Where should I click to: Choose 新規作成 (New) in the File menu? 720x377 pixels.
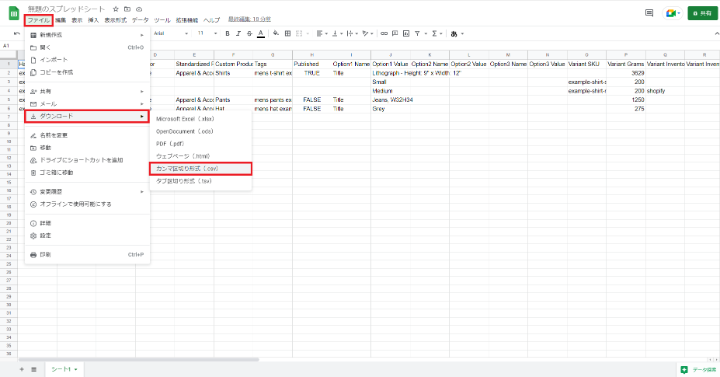[x=87, y=35]
